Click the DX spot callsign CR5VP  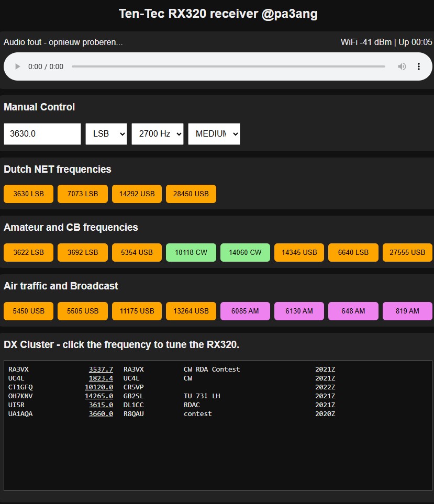click(133, 387)
